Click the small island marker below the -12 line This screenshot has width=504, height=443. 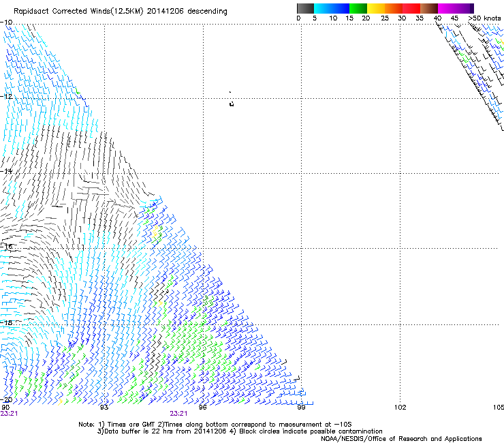(232, 104)
